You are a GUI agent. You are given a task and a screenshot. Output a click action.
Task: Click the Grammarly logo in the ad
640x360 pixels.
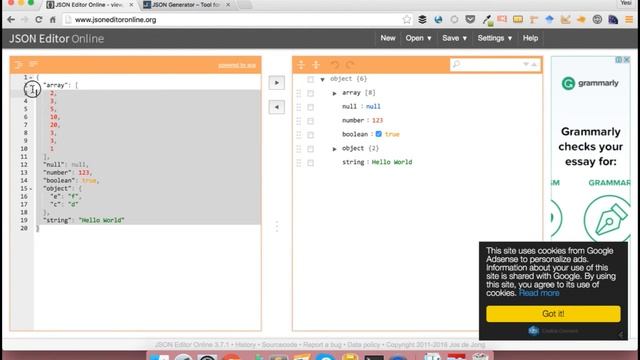590,83
